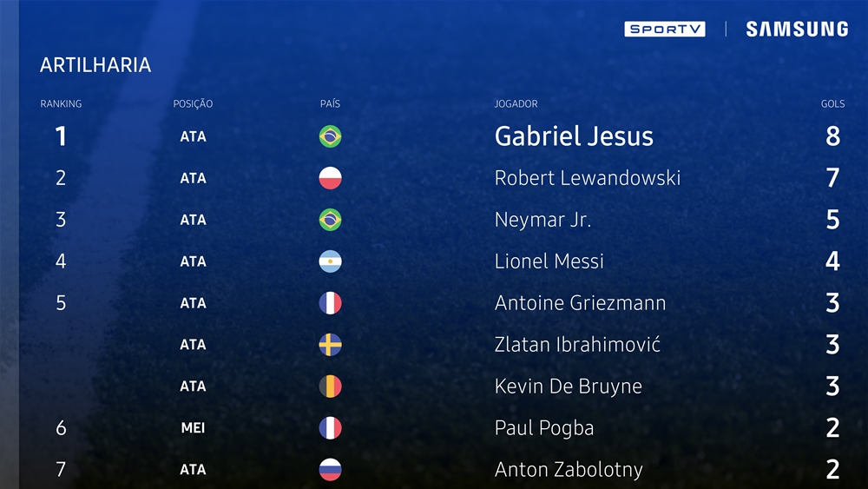Click the SporTV logo
This screenshot has width=868, height=489.
(x=664, y=29)
